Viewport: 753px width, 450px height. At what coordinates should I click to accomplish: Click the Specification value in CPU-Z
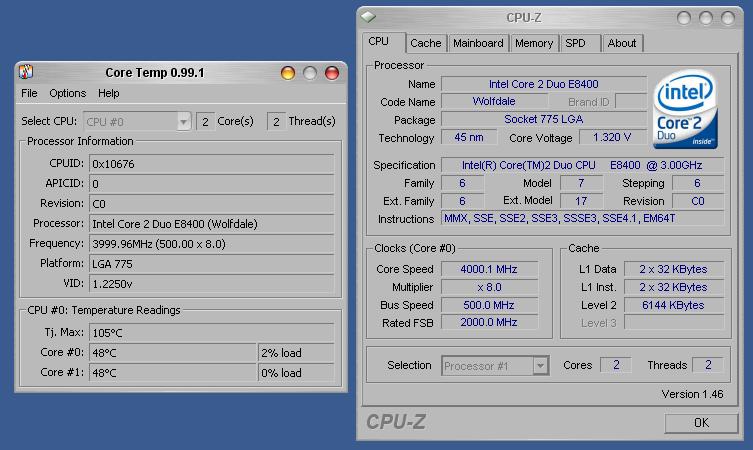(x=582, y=165)
